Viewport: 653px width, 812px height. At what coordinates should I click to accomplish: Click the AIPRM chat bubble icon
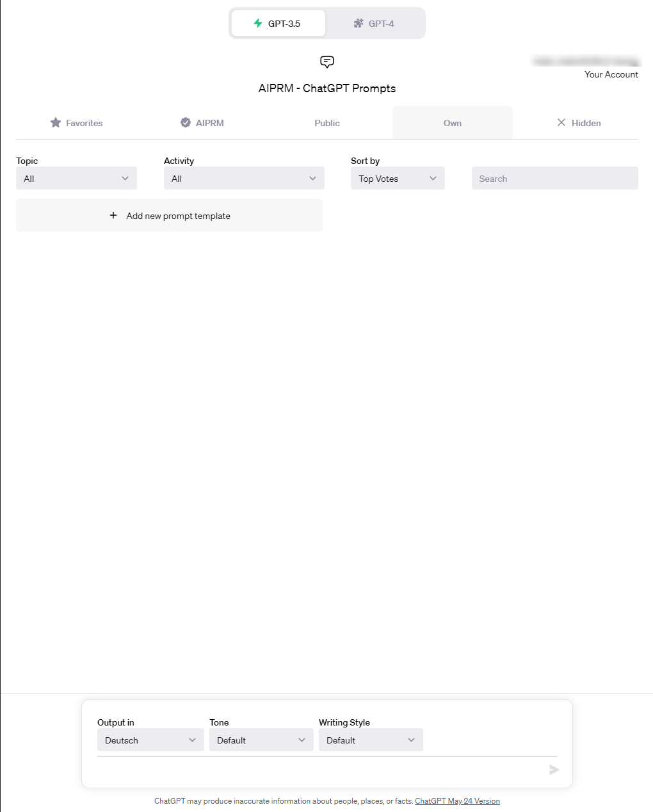pos(327,62)
